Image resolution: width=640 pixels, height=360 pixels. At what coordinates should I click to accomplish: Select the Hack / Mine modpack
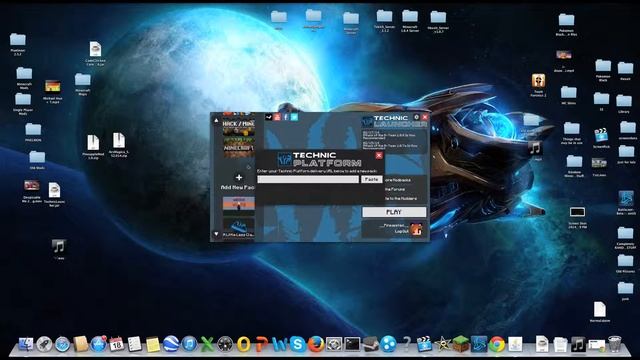(239, 127)
